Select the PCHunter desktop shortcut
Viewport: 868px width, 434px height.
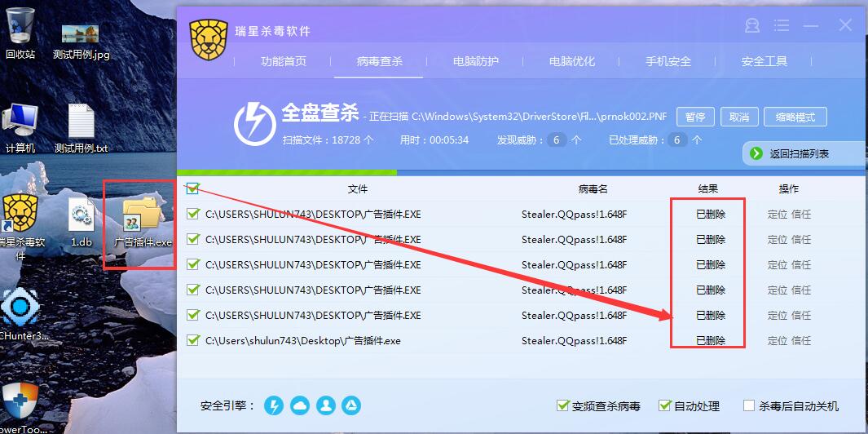[x=20, y=314]
